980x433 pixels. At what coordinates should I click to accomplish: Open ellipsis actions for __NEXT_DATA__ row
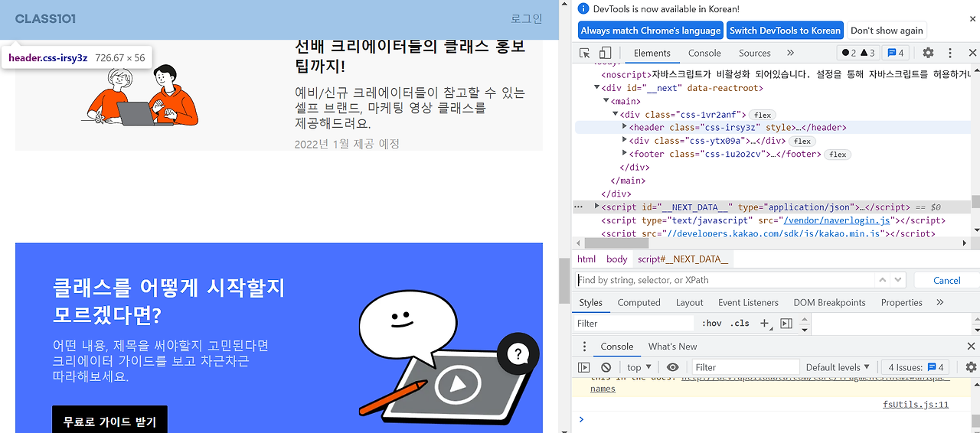[x=579, y=207]
